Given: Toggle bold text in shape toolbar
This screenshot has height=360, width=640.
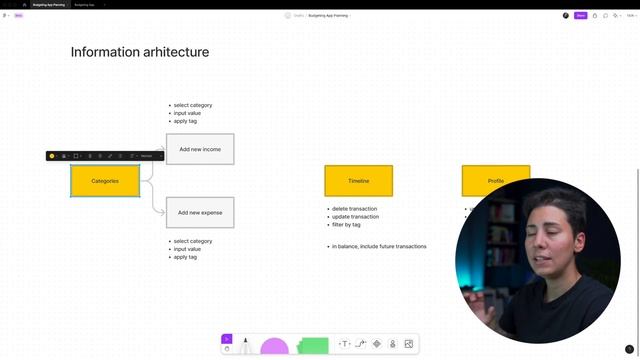Looking at the screenshot, I should point(90,156).
